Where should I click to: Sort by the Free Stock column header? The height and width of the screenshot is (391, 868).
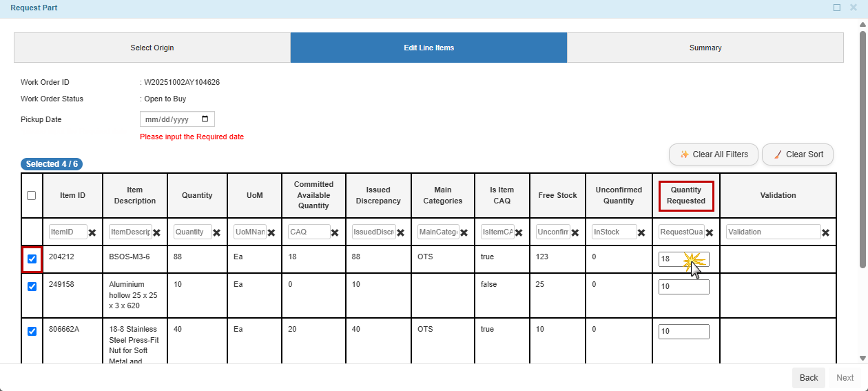pyautogui.click(x=557, y=195)
